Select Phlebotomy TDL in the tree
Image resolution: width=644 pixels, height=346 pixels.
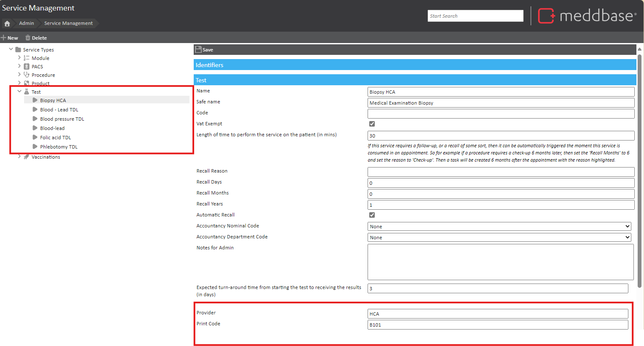click(59, 147)
